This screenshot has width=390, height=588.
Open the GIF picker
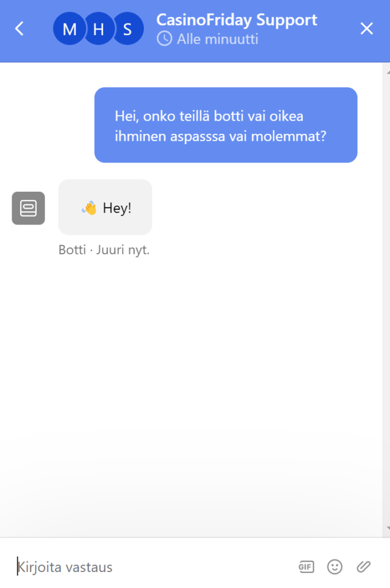coord(306,567)
